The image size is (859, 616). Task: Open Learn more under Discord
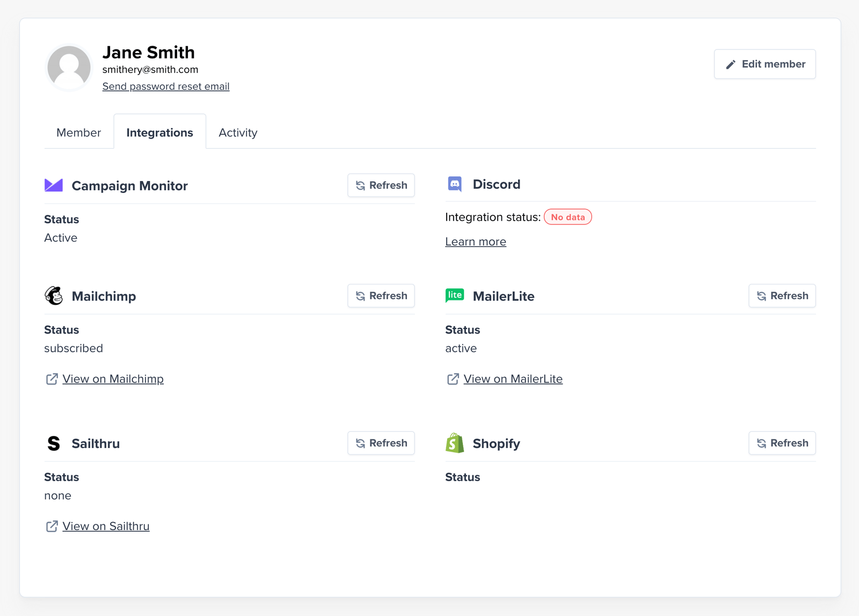[x=475, y=242]
